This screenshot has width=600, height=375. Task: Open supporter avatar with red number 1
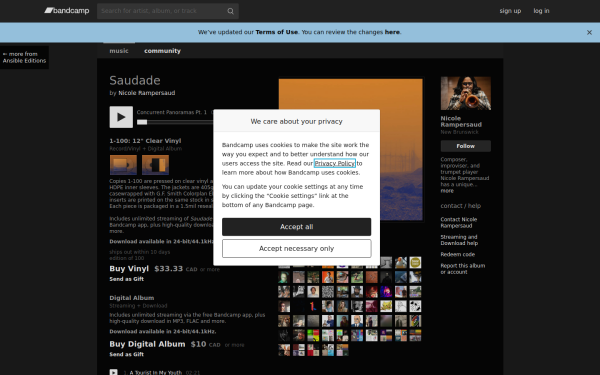click(x=313, y=307)
